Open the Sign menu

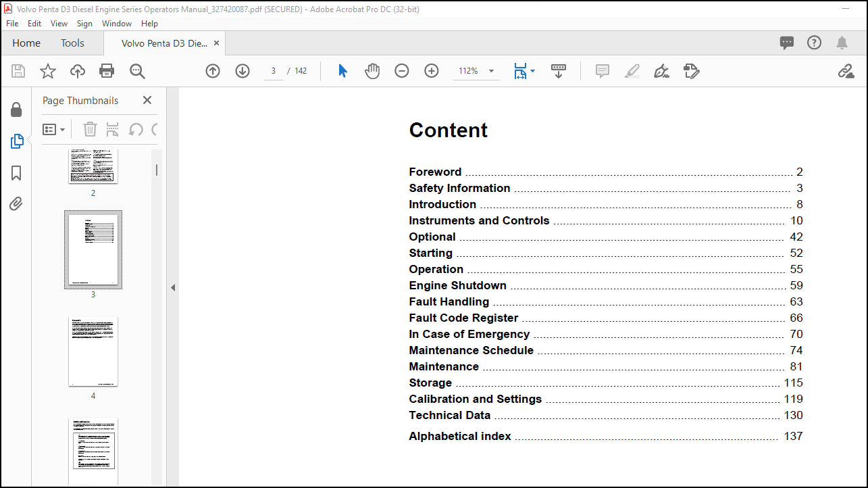point(85,24)
